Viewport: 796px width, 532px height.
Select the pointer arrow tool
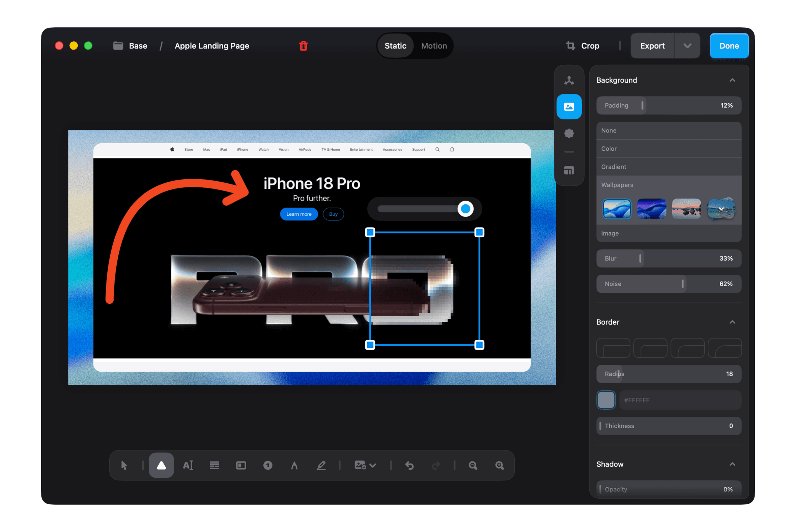[124, 465]
